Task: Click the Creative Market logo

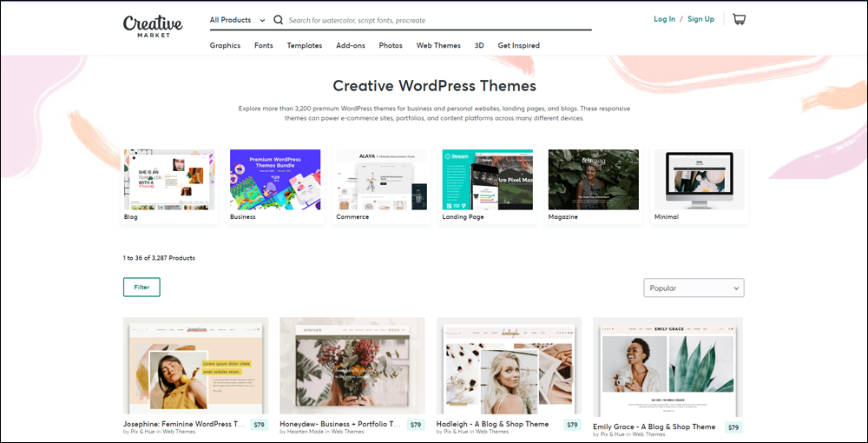Action: (x=153, y=25)
